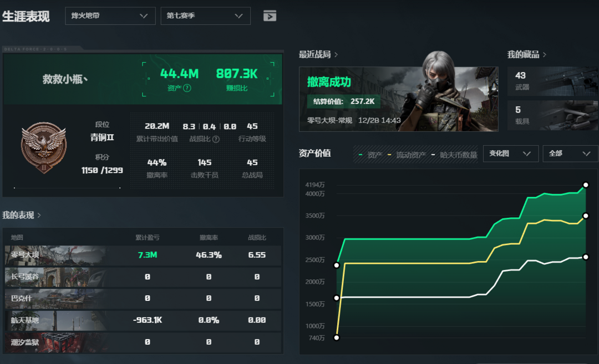599x364 pixels.
Task: Expand the 全部 time range dropdown
Action: coord(570,153)
